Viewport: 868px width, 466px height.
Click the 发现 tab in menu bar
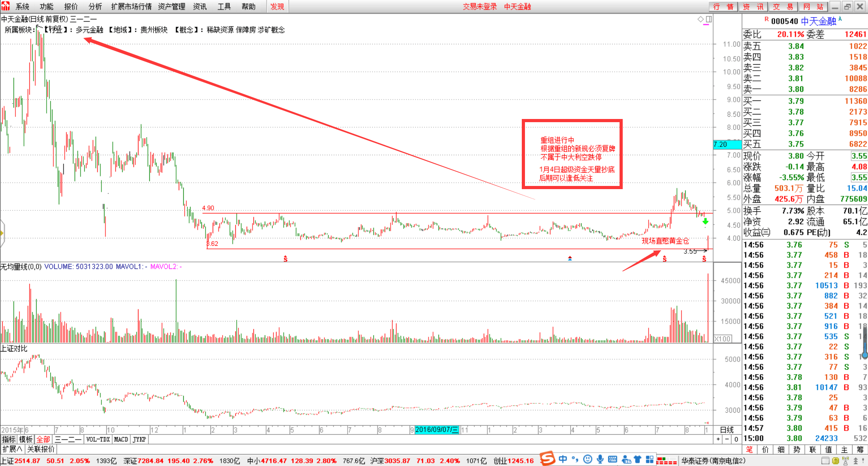click(277, 6)
